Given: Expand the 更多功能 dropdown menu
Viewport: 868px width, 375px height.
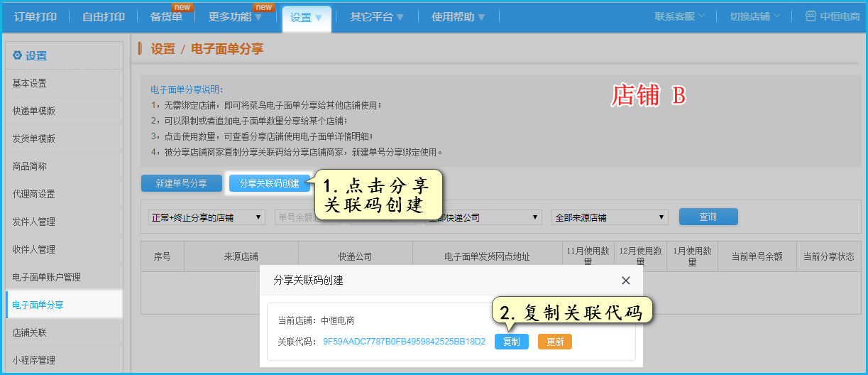Looking at the screenshot, I should 235,17.
